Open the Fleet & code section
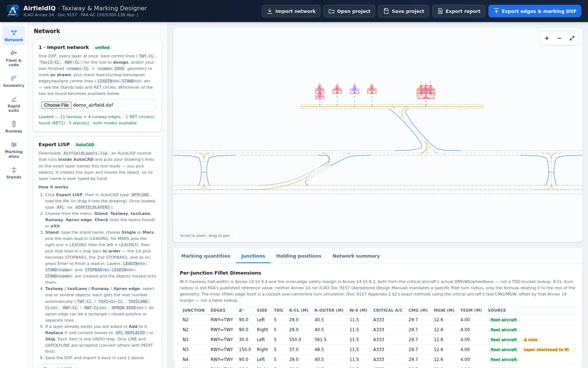Viewport: 588px width, 368px height. [14, 59]
